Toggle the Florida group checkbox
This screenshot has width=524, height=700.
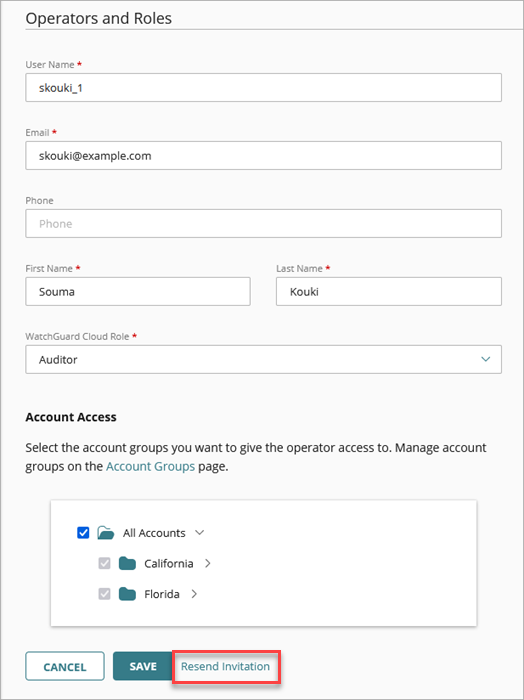point(104,594)
